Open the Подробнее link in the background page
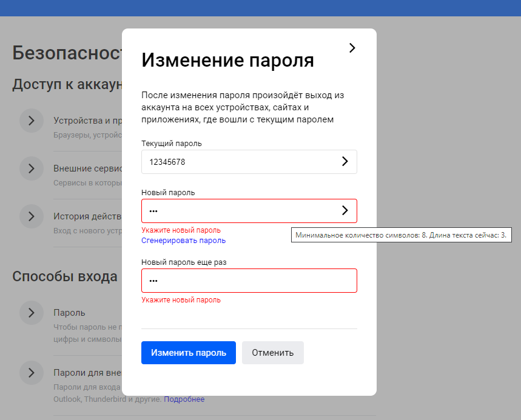Screen dimensions: 521x420 [x=184, y=399]
